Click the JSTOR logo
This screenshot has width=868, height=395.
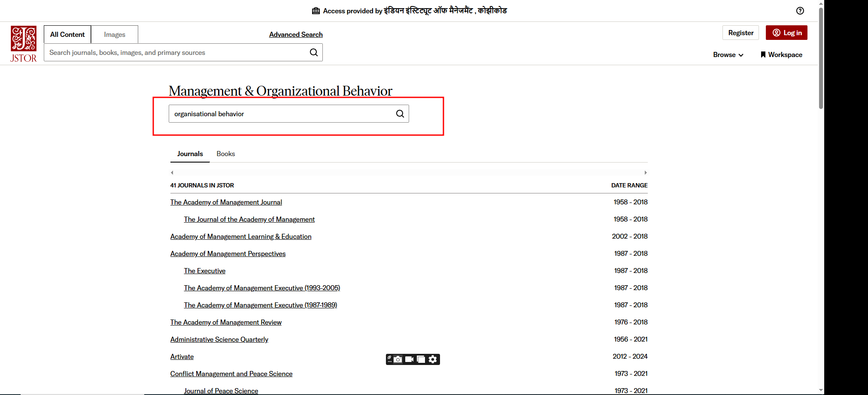pos(24,44)
